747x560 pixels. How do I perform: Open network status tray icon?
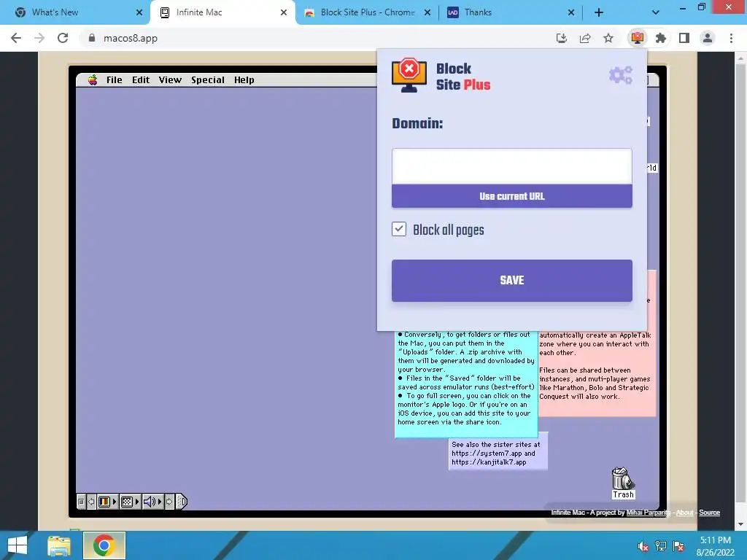[661, 546]
